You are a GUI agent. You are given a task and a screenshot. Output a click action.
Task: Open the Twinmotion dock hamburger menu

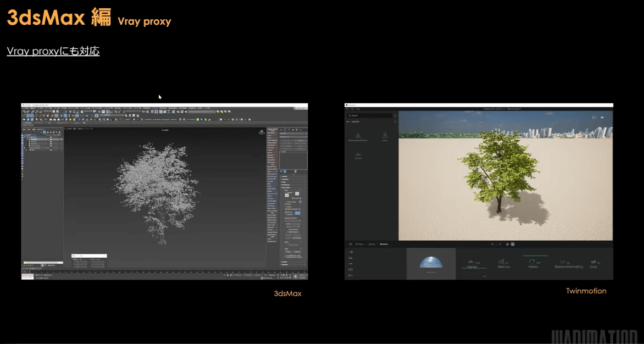coord(351,244)
